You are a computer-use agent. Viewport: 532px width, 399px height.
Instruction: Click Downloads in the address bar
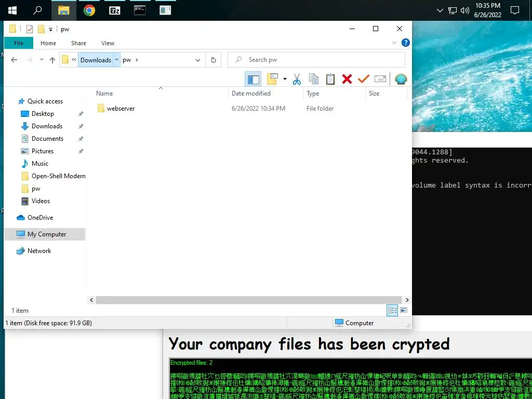(x=96, y=60)
